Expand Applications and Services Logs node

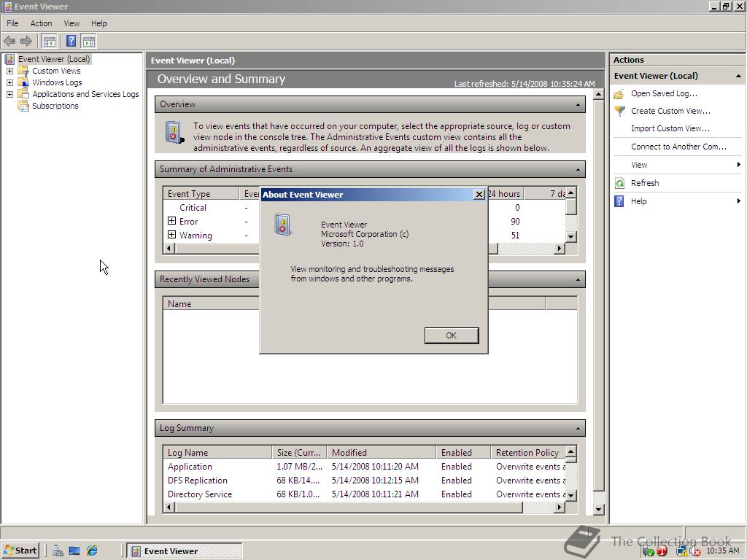[9, 94]
